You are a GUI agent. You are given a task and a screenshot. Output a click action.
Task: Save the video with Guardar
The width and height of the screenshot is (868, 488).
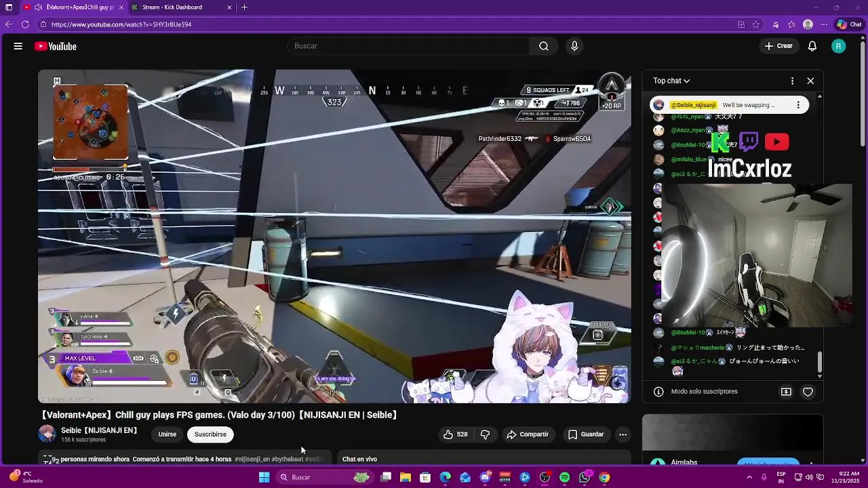pyautogui.click(x=586, y=434)
